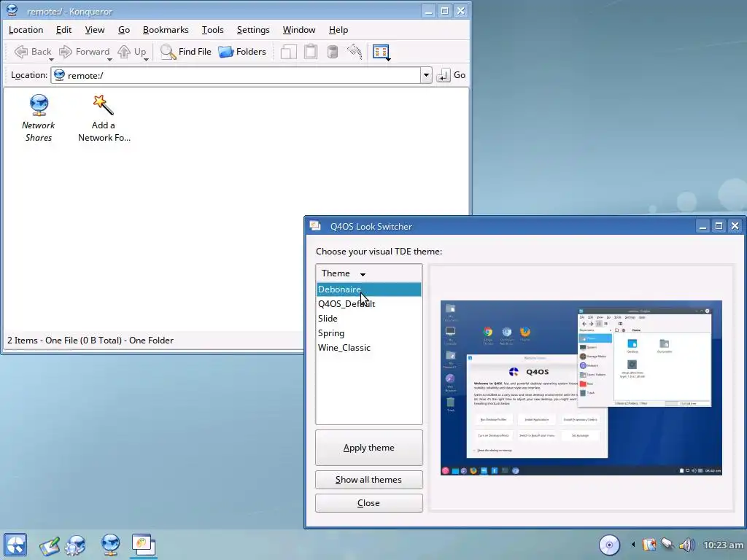Maximize the Q4OS Look Switcher window
Viewport: 747px width, 560px height.
tap(719, 226)
